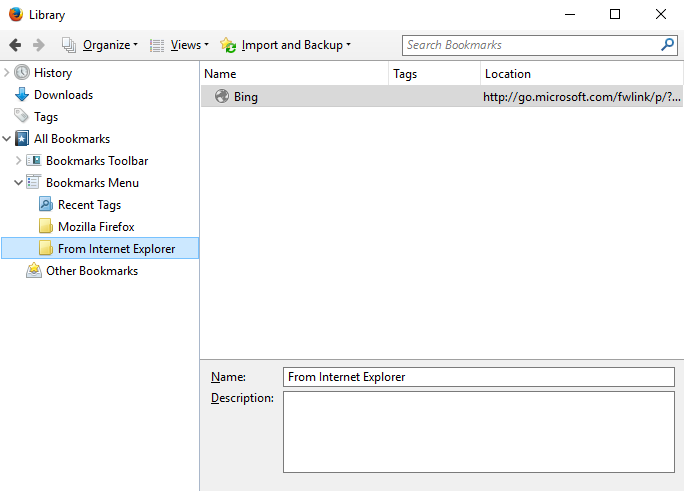Click the Downloads arrow icon

tap(22, 95)
